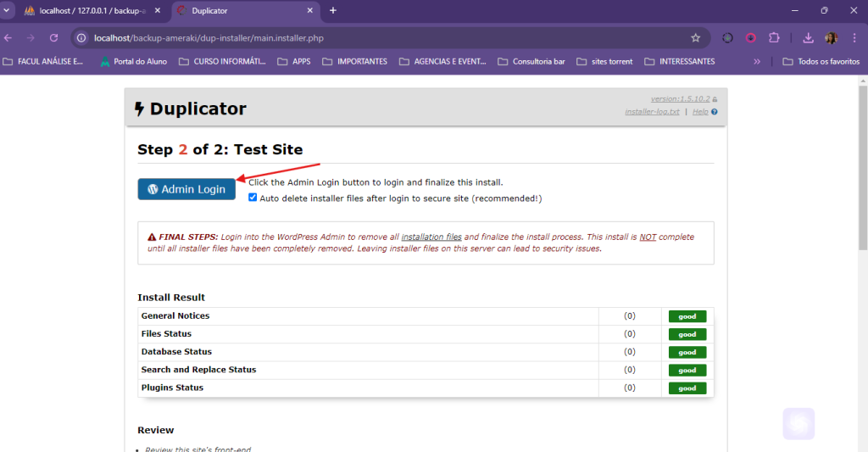Click the Help question mark icon

tap(715, 112)
